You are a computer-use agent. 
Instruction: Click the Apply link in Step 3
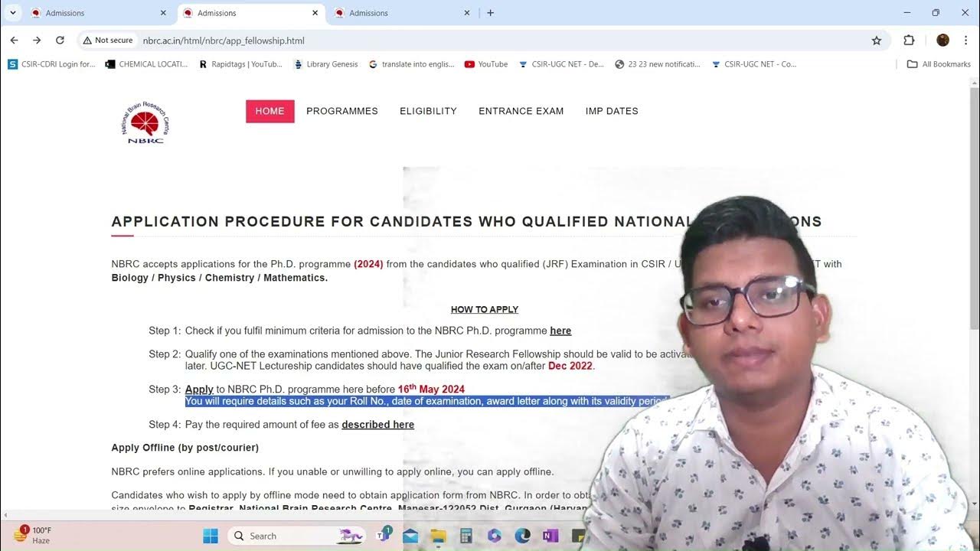(x=199, y=390)
